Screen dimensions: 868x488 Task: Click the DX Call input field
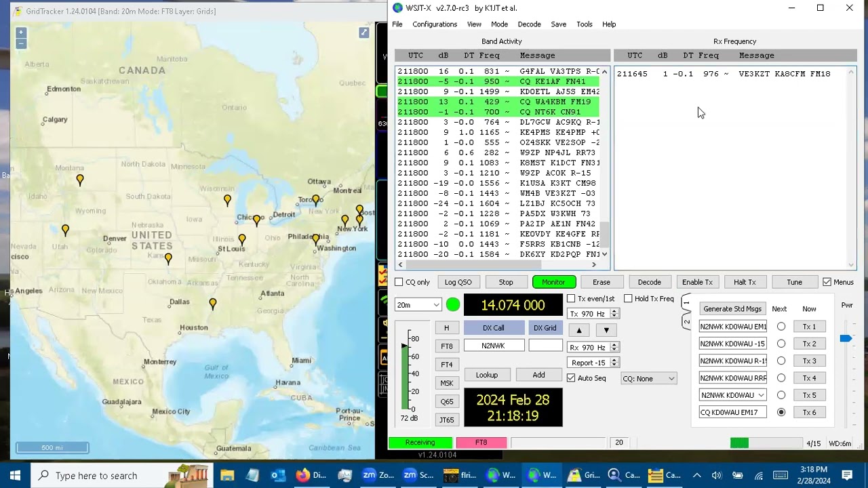click(494, 346)
